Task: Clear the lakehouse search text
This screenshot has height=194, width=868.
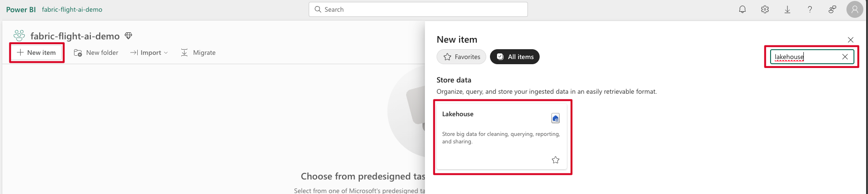Action: pyautogui.click(x=845, y=57)
